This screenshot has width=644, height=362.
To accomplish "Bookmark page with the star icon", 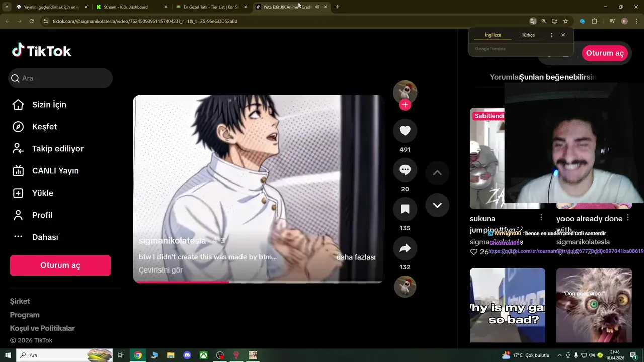I will click(566, 21).
